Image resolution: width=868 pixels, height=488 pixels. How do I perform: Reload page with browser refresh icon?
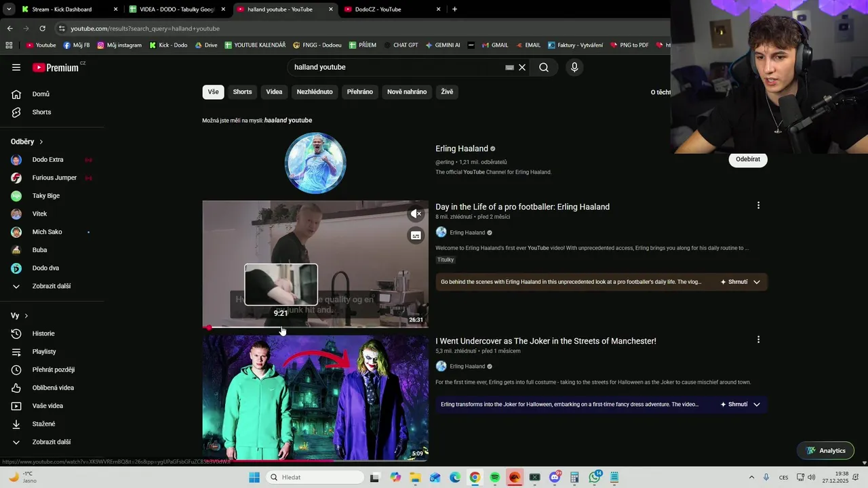(x=42, y=28)
